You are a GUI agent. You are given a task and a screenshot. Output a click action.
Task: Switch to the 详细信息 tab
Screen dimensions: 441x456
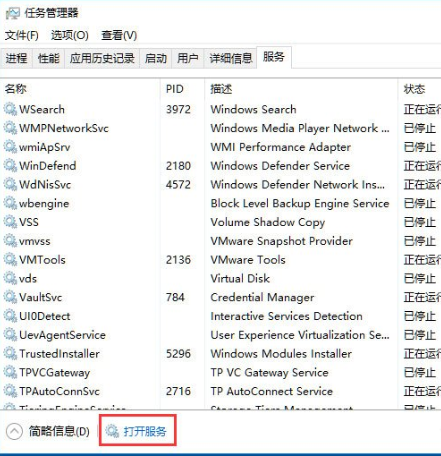230,58
